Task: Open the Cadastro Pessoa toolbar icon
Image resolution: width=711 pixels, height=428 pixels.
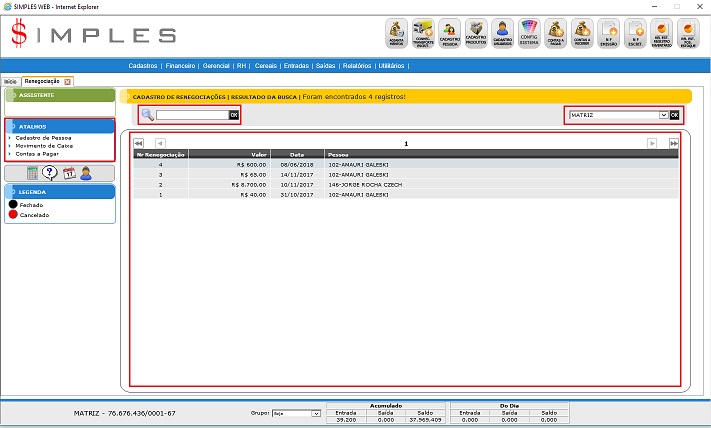Action: tap(450, 34)
